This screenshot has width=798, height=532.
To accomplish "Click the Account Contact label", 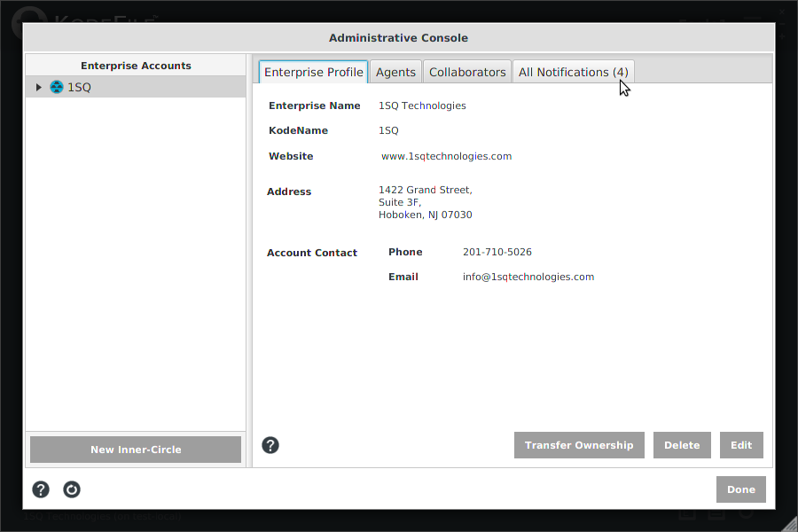I will 312,253.
